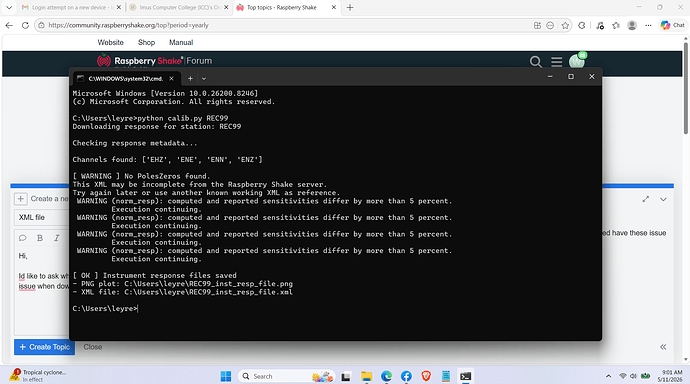Add a new terminal tab

190,79
